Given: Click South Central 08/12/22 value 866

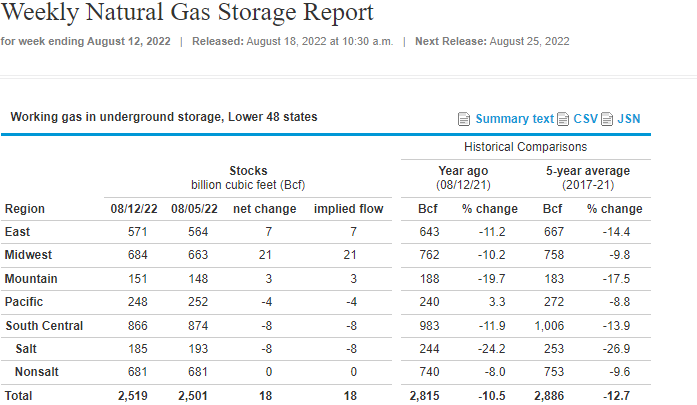Looking at the screenshot, I should 138,326.
